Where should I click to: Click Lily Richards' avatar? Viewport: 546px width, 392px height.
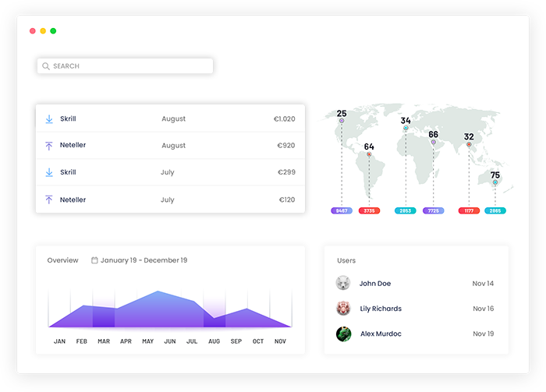click(x=343, y=309)
